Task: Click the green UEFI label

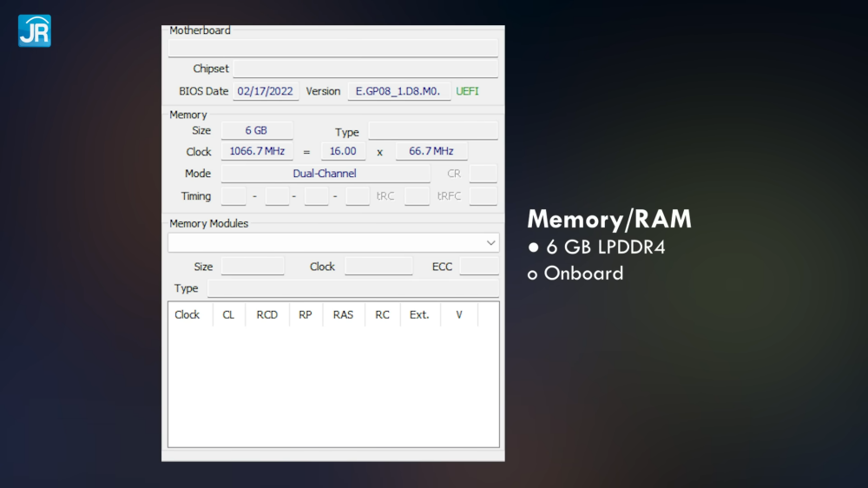Action: [x=467, y=91]
